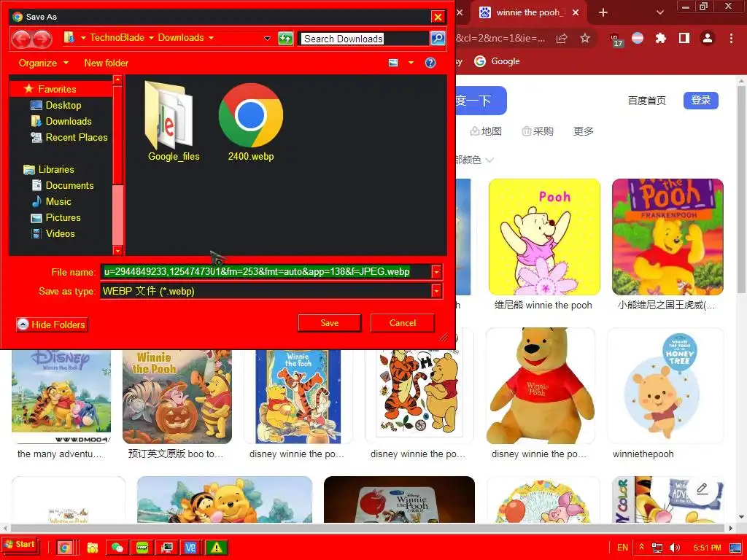
Task: Click the Save button
Action: click(329, 323)
